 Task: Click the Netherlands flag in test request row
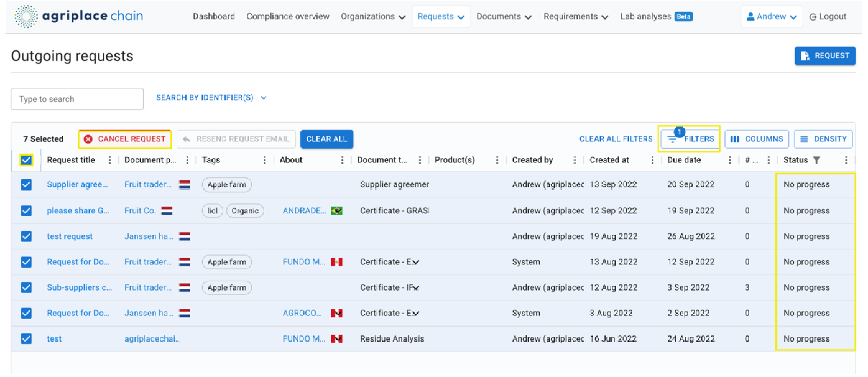coord(185,236)
